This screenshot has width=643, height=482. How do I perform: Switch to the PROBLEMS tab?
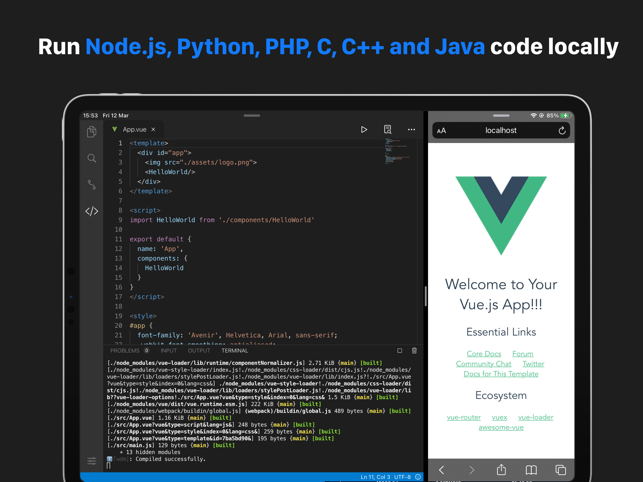tap(125, 351)
